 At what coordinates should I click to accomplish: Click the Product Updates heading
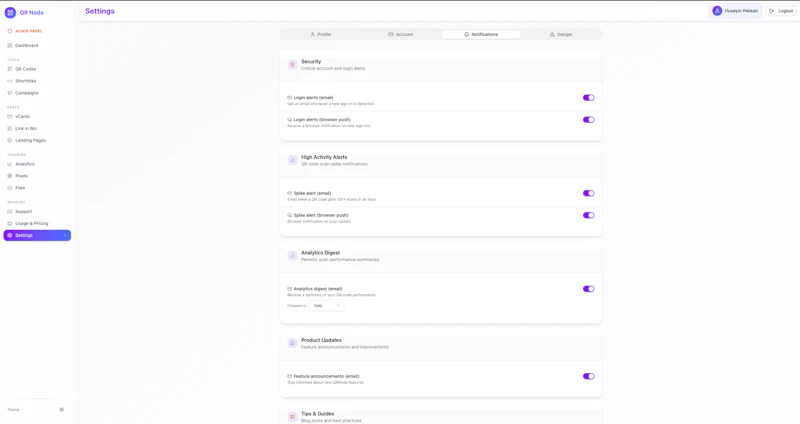coord(321,340)
